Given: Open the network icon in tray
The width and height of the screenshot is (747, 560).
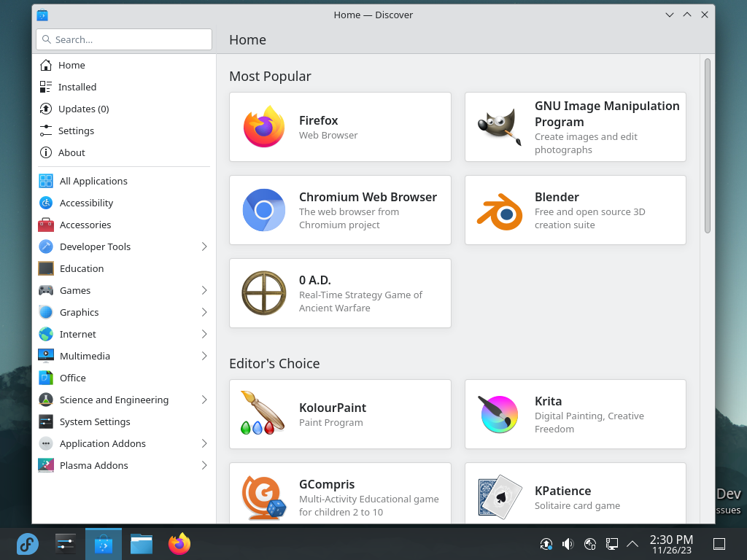Looking at the screenshot, I should pyautogui.click(x=612, y=544).
